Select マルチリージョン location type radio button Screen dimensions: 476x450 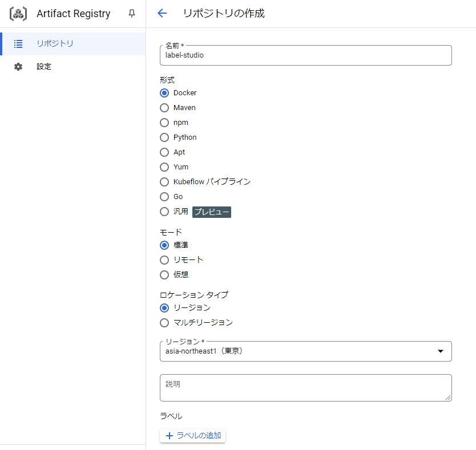(164, 323)
